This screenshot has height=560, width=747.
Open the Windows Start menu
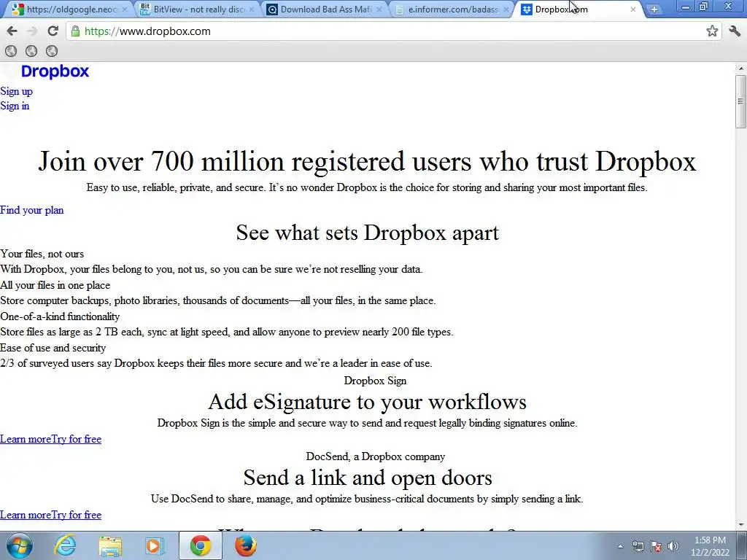pyautogui.click(x=19, y=545)
